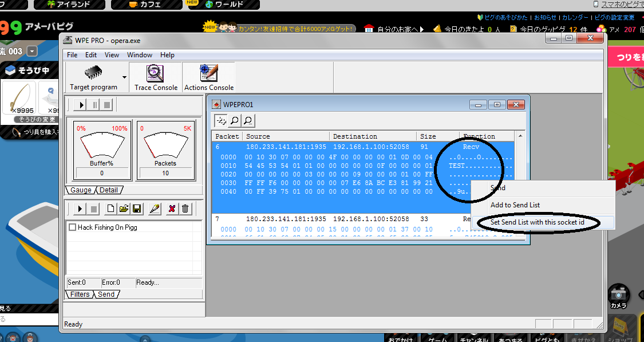Click the WPE PRO app icon in titlebar
This screenshot has width=644, height=342.
click(68, 40)
